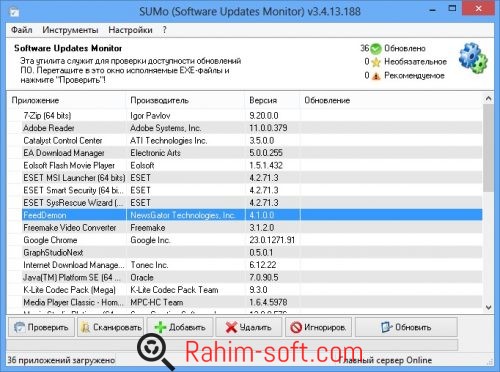Image resolution: width=500 pixels, height=372 pixels.
Task: Click version 23.0.1271.91 cell
Action: [x=272, y=240]
